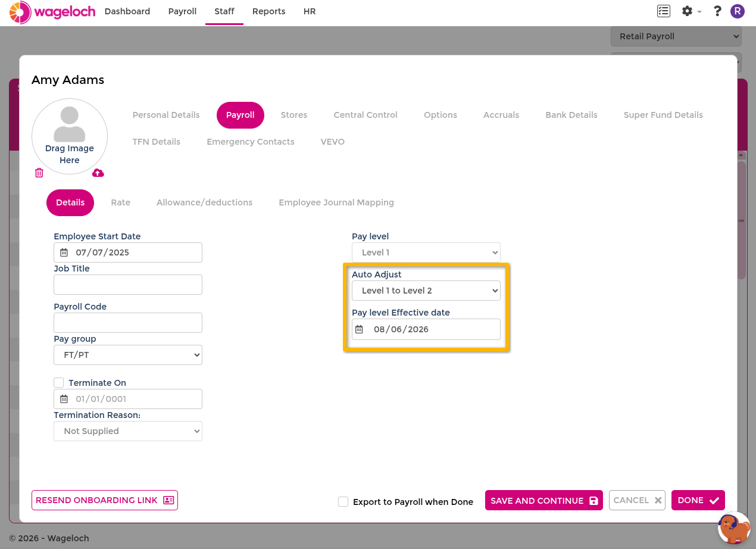Switch to Personal Details tab
Screen dimensions: 756x549
pos(166,115)
